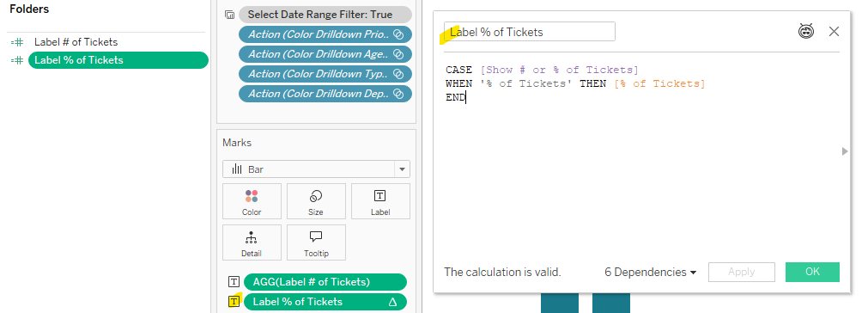Select the Label # of Tickets field
The height and width of the screenshot is (313, 868).
(x=76, y=42)
